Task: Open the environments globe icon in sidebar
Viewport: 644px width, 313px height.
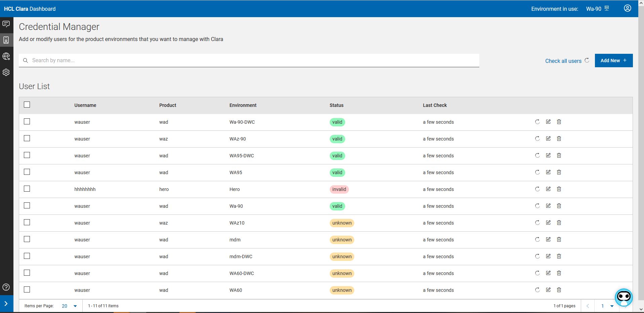Action: (x=6, y=56)
